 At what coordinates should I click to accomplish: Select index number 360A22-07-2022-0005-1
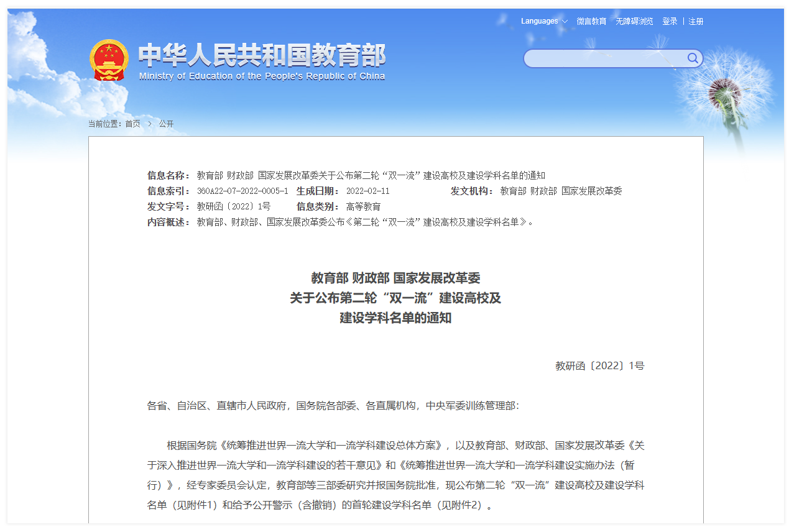pos(242,191)
